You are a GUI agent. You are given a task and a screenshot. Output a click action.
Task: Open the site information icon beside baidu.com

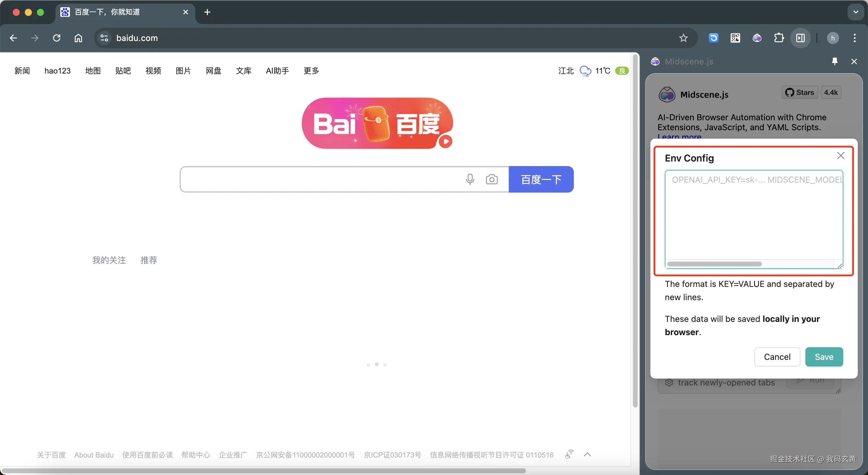[x=104, y=38]
